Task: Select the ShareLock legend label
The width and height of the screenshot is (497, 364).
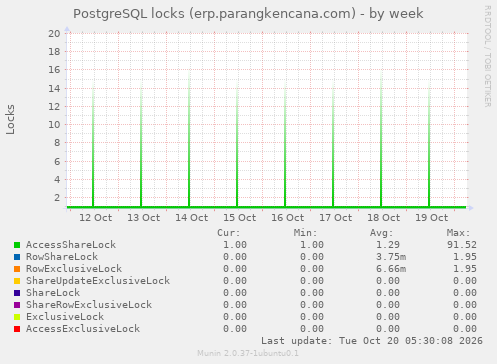Action: tap(53, 293)
